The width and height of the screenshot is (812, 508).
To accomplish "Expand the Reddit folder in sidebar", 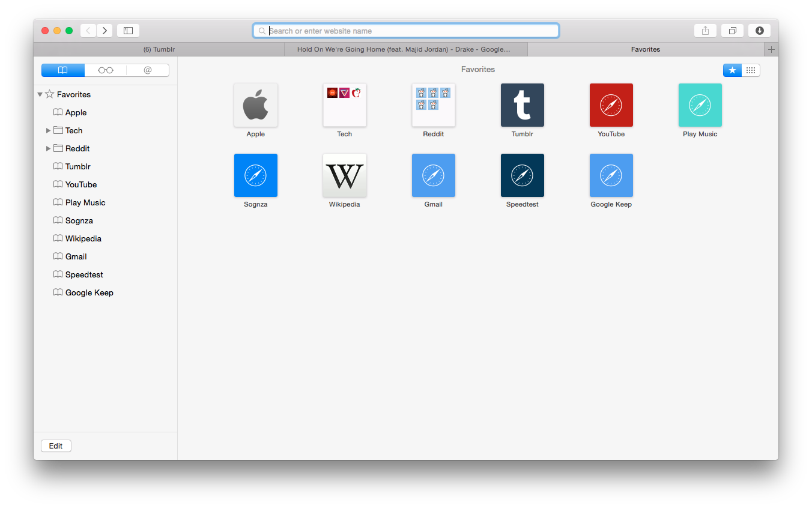I will tap(49, 148).
